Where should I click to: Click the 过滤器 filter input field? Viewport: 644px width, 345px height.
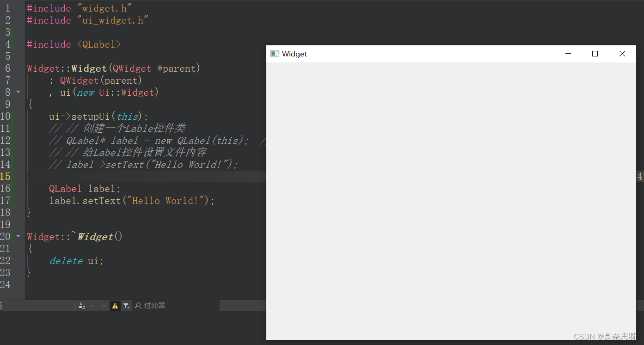(176, 306)
